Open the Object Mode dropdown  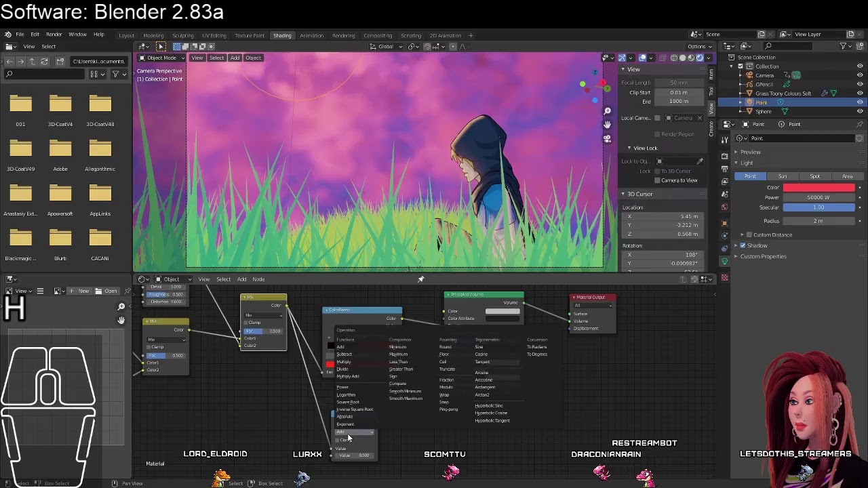point(161,58)
